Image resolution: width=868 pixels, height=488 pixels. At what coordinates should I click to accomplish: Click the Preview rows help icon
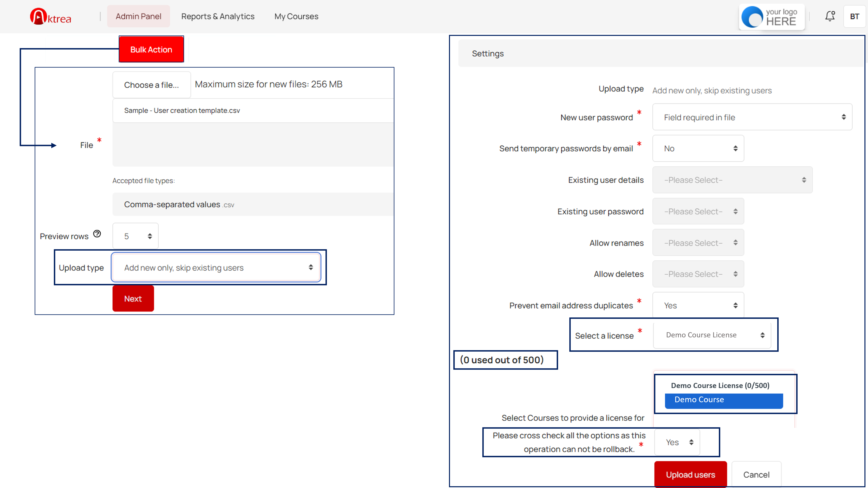(97, 234)
